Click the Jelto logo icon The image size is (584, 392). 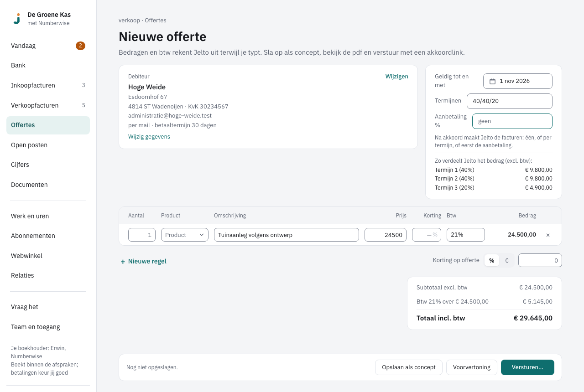point(17,19)
